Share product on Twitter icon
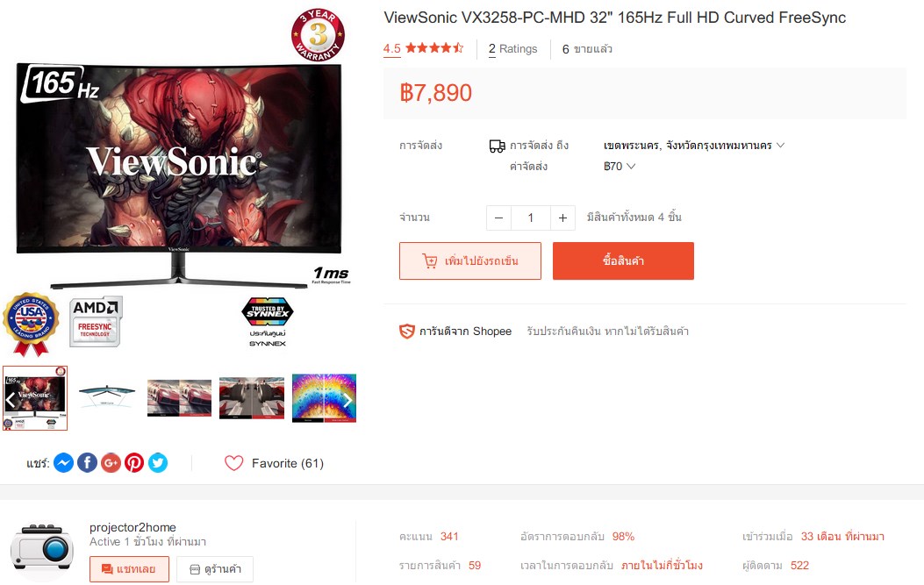924x585 pixels. [158, 463]
